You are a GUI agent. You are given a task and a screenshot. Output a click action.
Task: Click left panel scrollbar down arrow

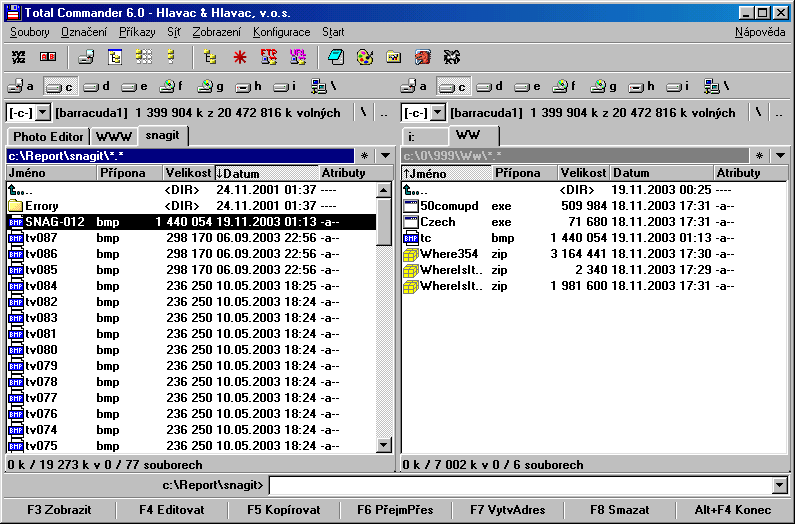pyautogui.click(x=384, y=445)
